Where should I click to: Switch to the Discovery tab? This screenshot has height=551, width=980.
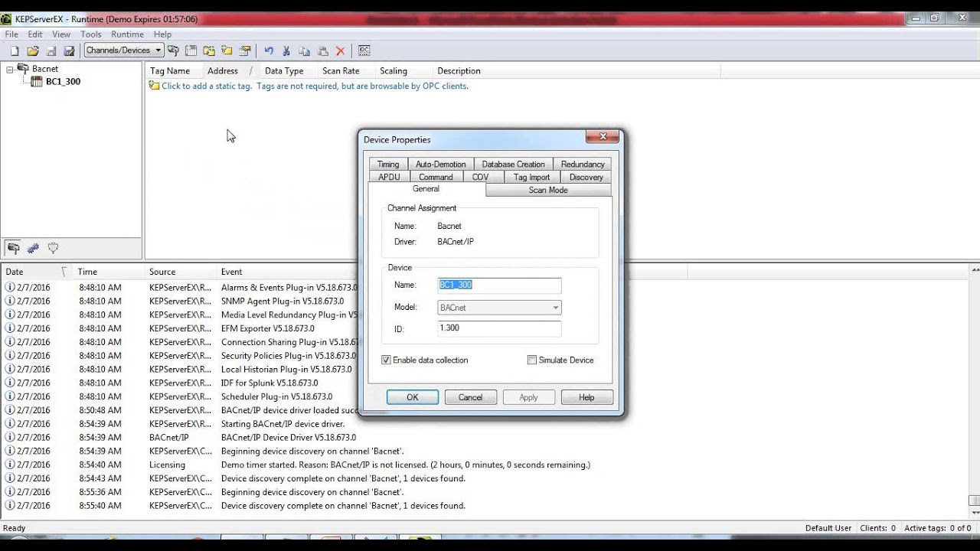click(x=586, y=177)
